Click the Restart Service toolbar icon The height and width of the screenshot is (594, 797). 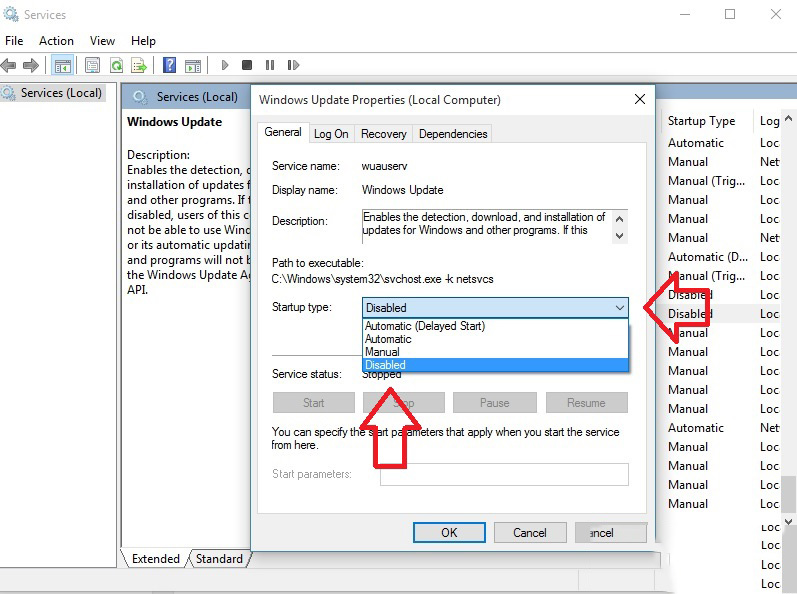point(293,65)
